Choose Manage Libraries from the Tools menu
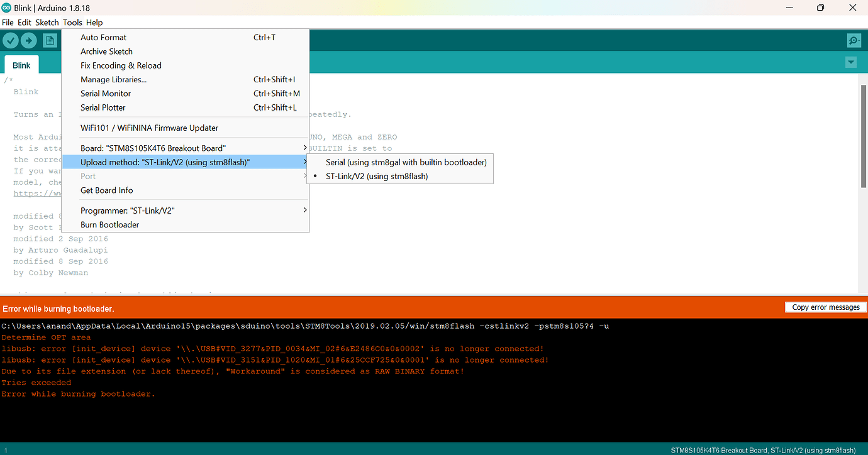 click(113, 79)
